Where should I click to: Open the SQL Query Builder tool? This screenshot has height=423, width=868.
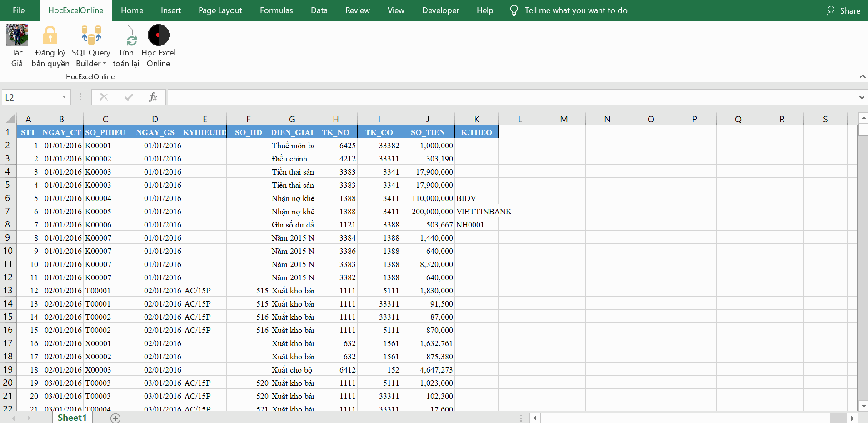pyautogui.click(x=91, y=36)
